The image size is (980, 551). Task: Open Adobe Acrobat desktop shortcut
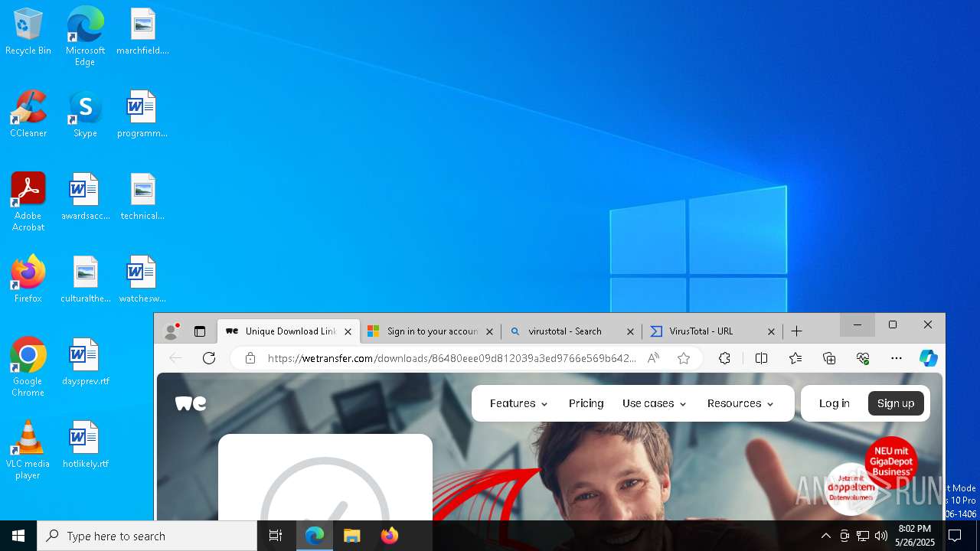pos(28,202)
